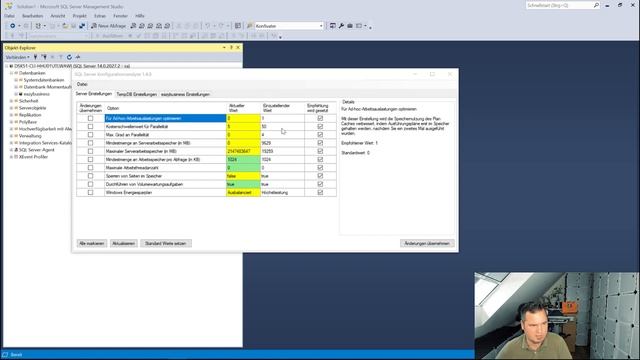Click yellow current value cell of Kostenschwellenwert row

coord(243,127)
